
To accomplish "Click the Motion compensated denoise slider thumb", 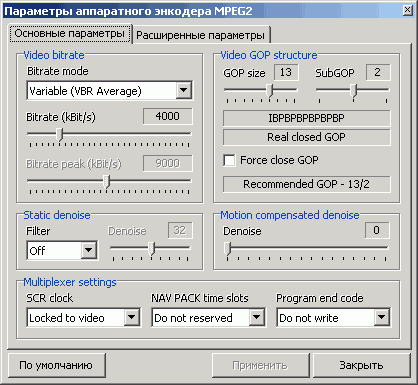I will [227, 249].
